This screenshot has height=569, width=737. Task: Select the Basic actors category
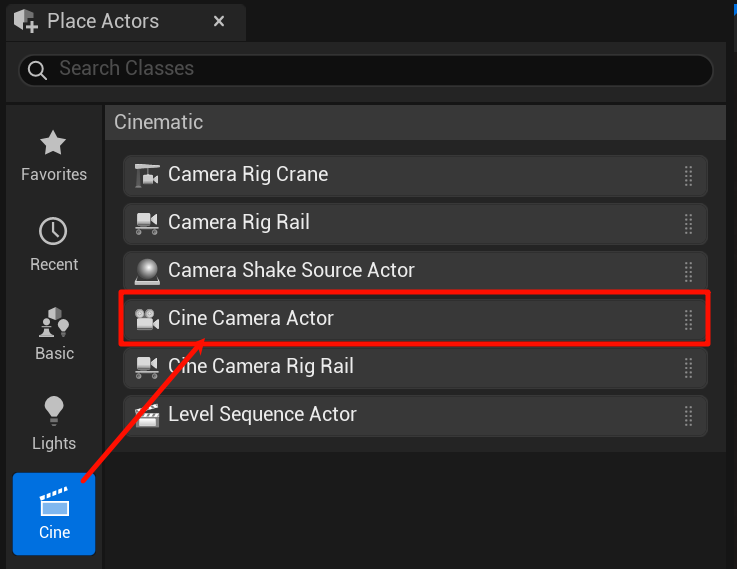[54, 334]
